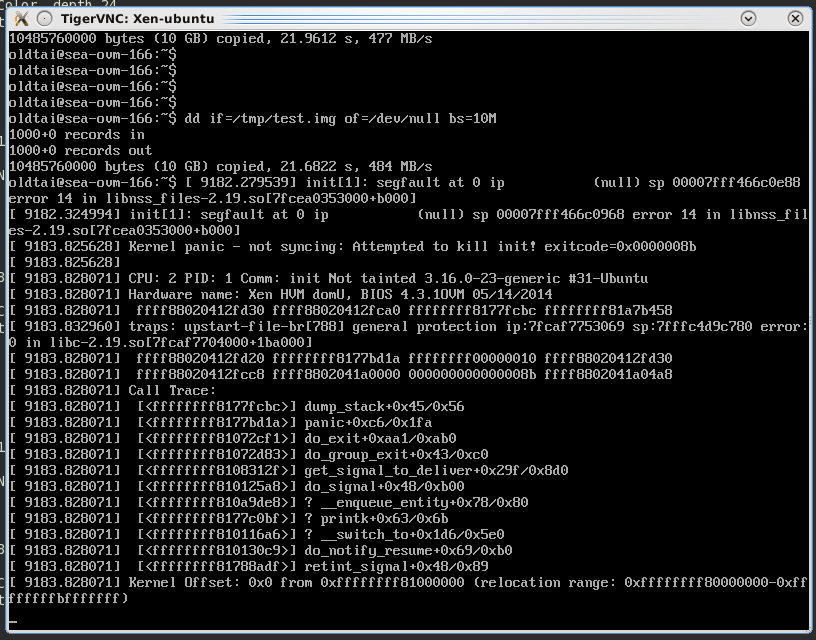Close the TigerVNC Xen-ubuntu window
The height and width of the screenshot is (640, 816).
click(x=795, y=18)
